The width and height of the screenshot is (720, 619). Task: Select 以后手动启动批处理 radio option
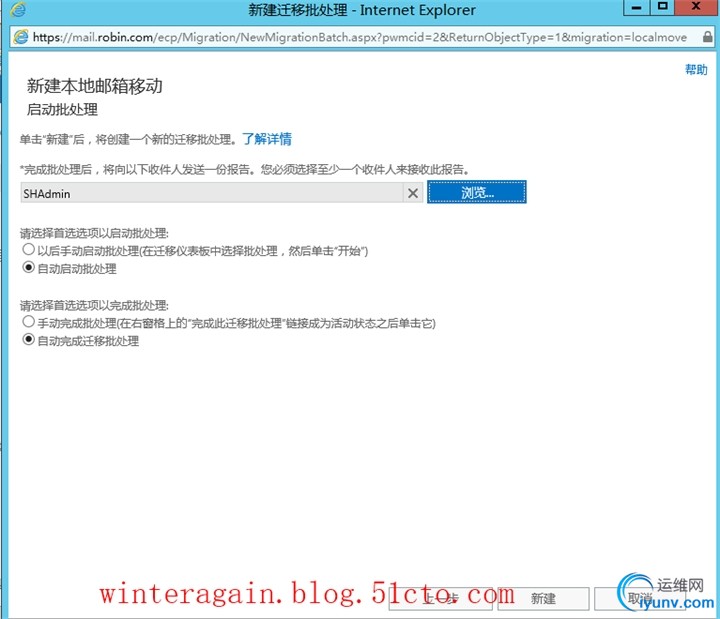tap(28, 249)
